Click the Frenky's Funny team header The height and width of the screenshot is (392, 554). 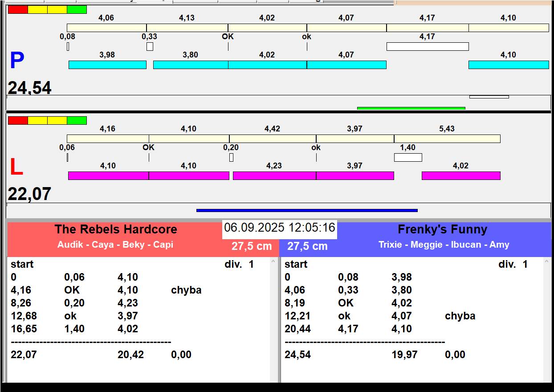point(442,229)
